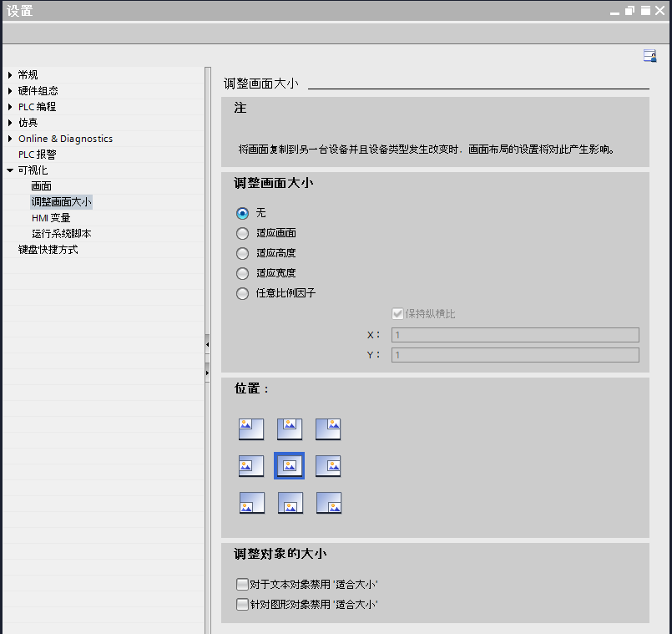Select the top-center position icon

[290, 429]
